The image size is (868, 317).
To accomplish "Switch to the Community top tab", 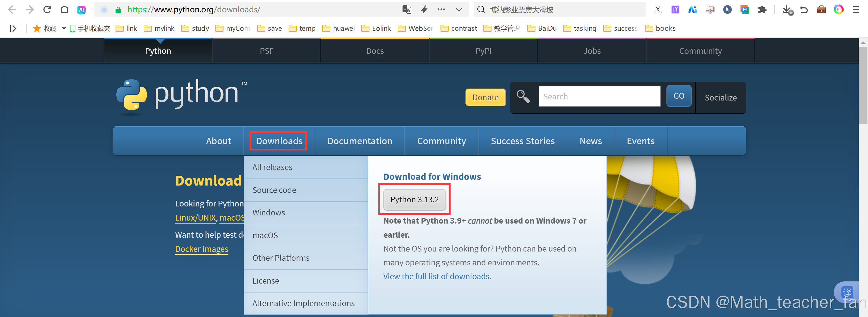I will [x=701, y=51].
